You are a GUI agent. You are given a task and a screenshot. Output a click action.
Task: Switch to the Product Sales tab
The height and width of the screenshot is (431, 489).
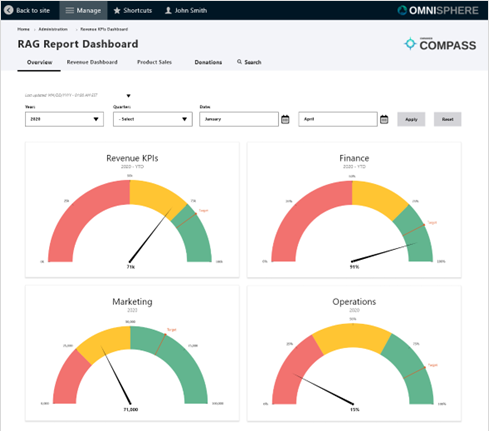coord(154,62)
